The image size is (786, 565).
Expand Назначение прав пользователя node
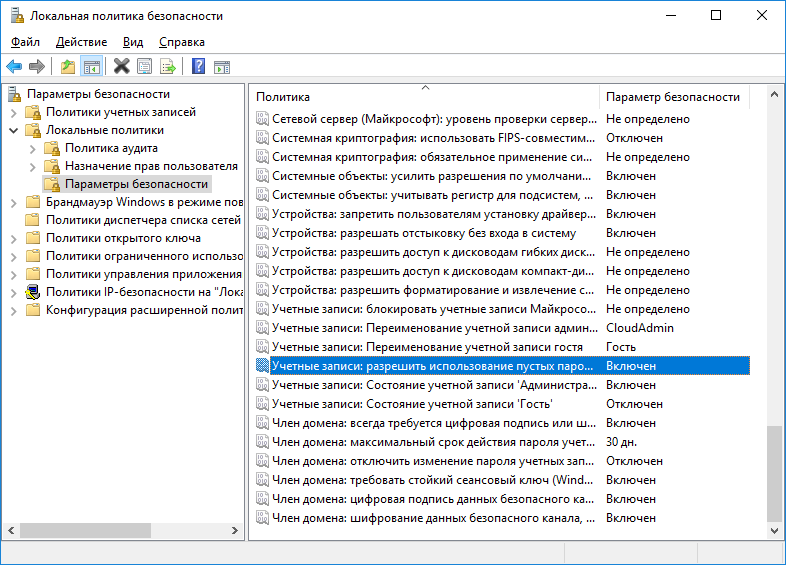33,167
